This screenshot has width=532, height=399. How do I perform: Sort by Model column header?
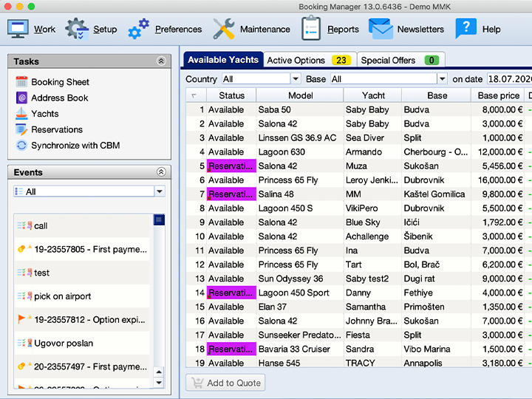click(300, 95)
